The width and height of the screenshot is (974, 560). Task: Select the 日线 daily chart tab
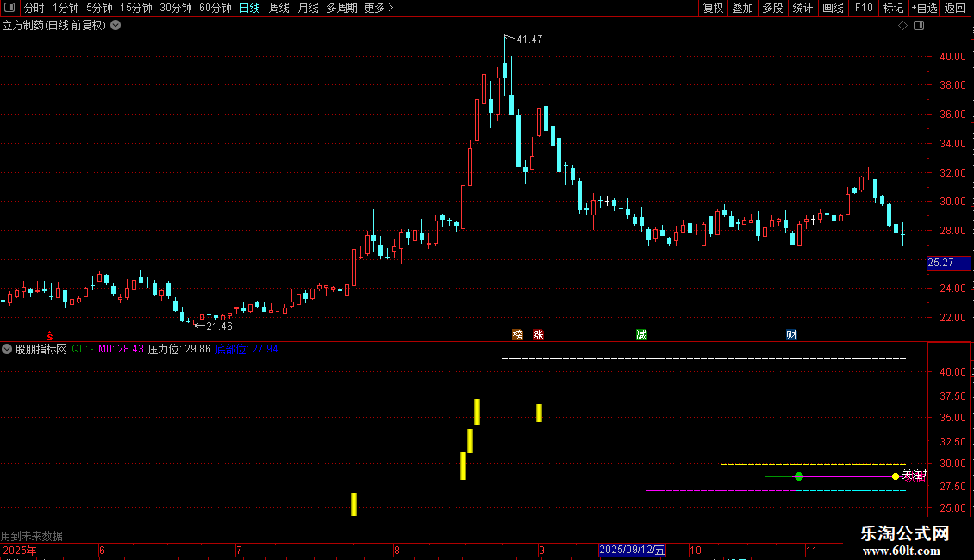click(x=250, y=8)
